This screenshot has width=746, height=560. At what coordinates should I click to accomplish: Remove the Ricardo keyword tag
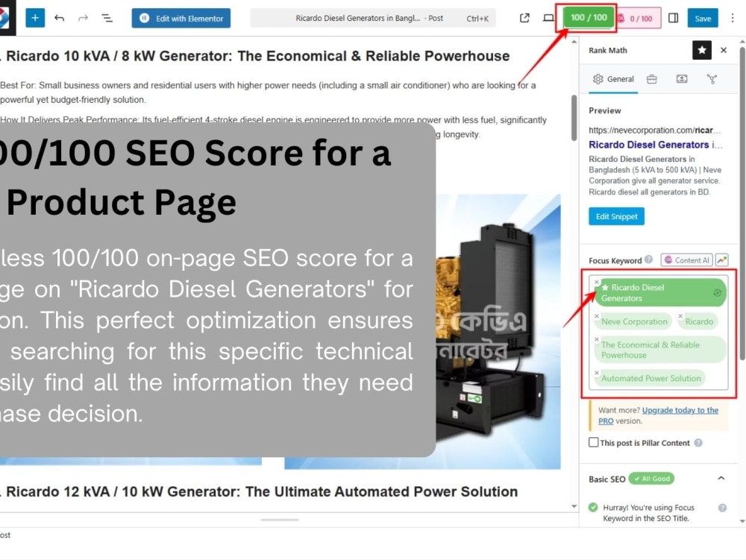click(x=680, y=315)
